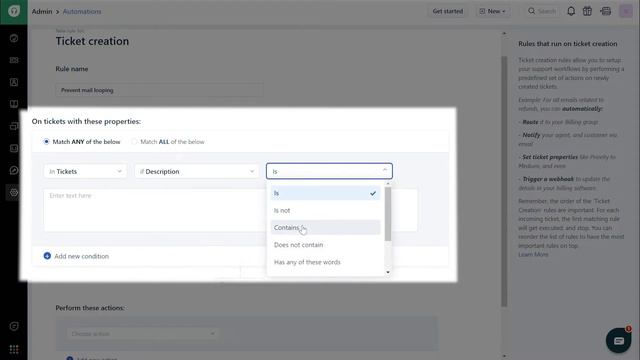Click the main page scrollbar

504,182
